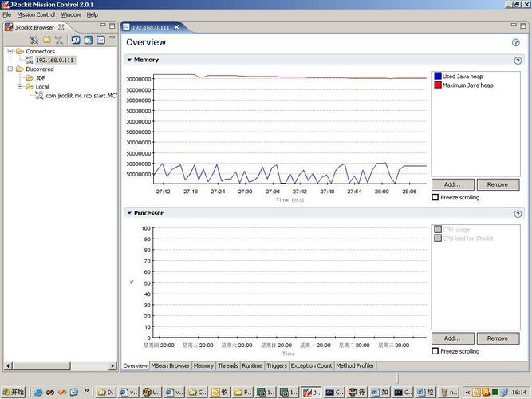Close the 192.168.0.111 editor tab
532x399 pixels.
pos(177,27)
